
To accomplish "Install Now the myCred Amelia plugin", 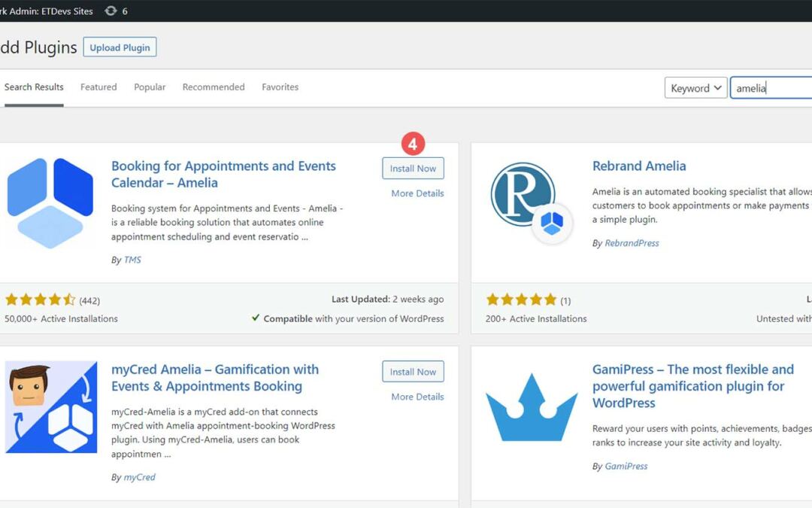I will pos(413,371).
